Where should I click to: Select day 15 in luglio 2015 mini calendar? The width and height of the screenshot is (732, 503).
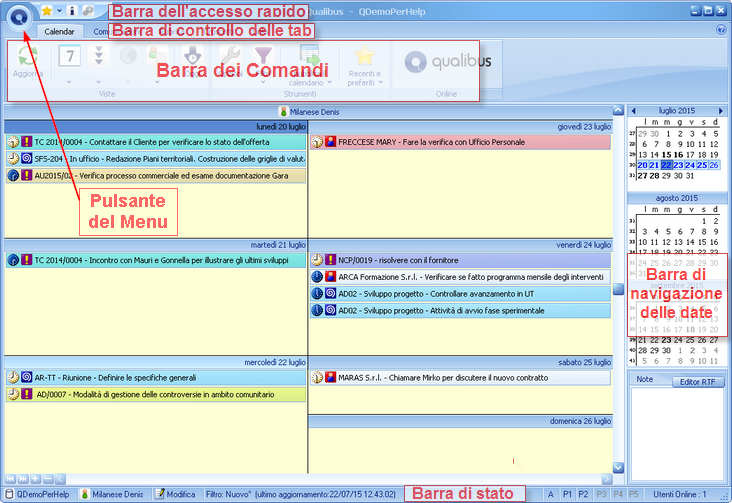667,155
